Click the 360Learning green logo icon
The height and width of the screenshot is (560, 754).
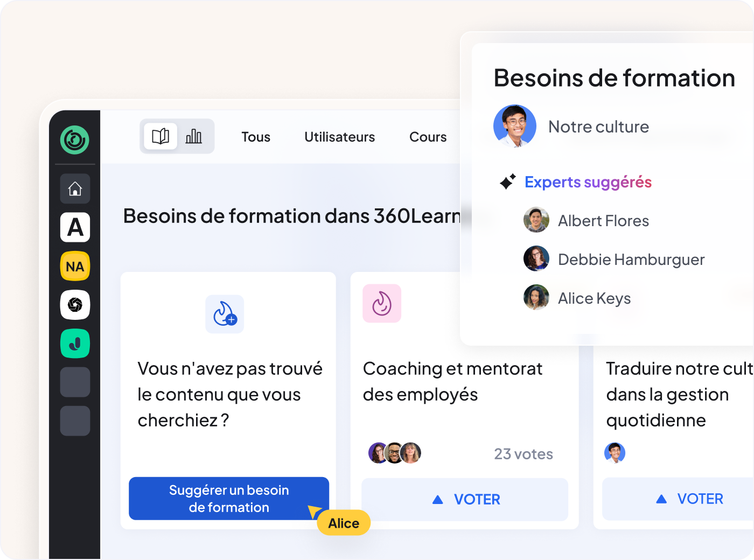click(x=75, y=140)
